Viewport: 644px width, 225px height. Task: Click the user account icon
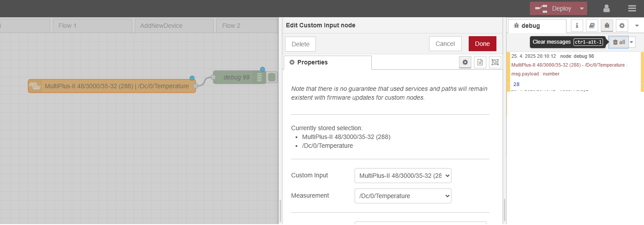point(607,8)
